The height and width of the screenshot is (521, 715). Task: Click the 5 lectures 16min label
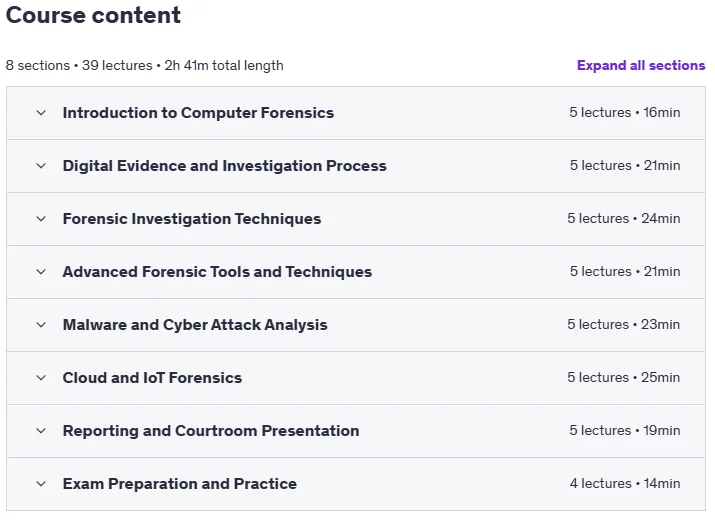pyautogui.click(x=625, y=113)
